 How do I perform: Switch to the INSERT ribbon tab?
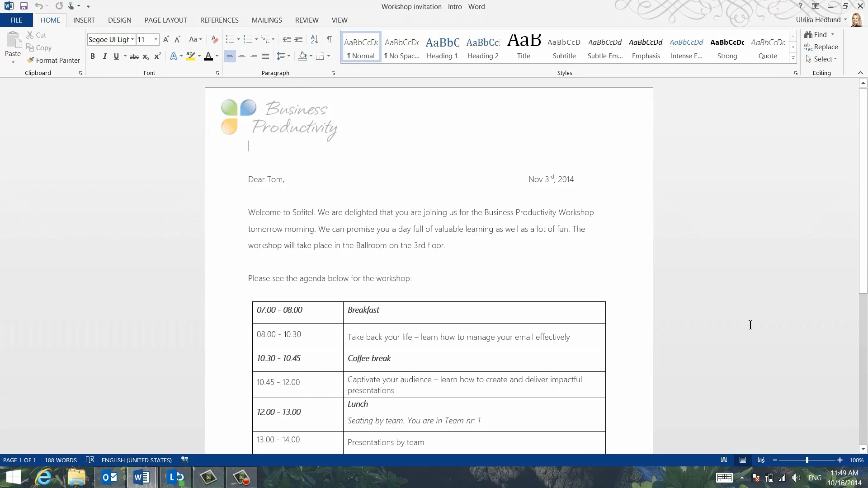click(84, 20)
